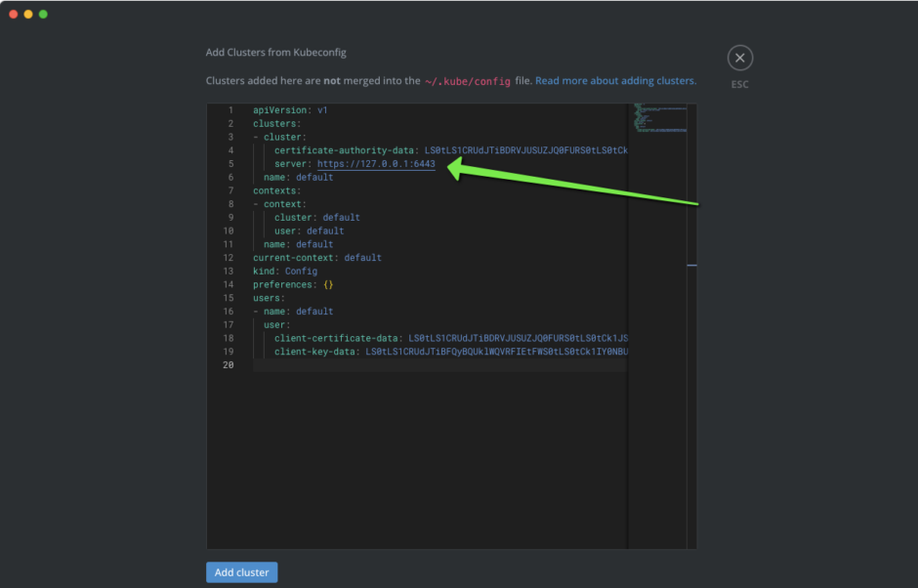Screen dimensions: 918x588
Task: Open the Read more about adding clusters link
Action: 615,81
